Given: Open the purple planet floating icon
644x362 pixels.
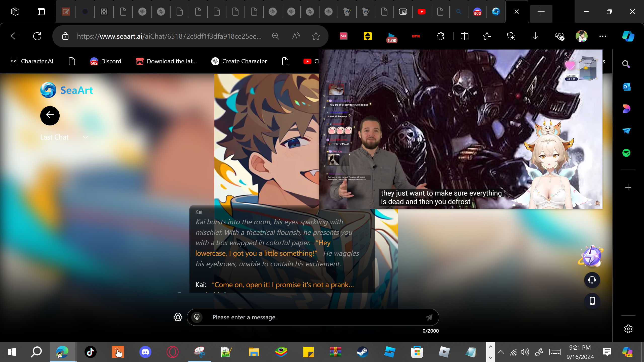Looking at the screenshot, I should tap(591, 256).
